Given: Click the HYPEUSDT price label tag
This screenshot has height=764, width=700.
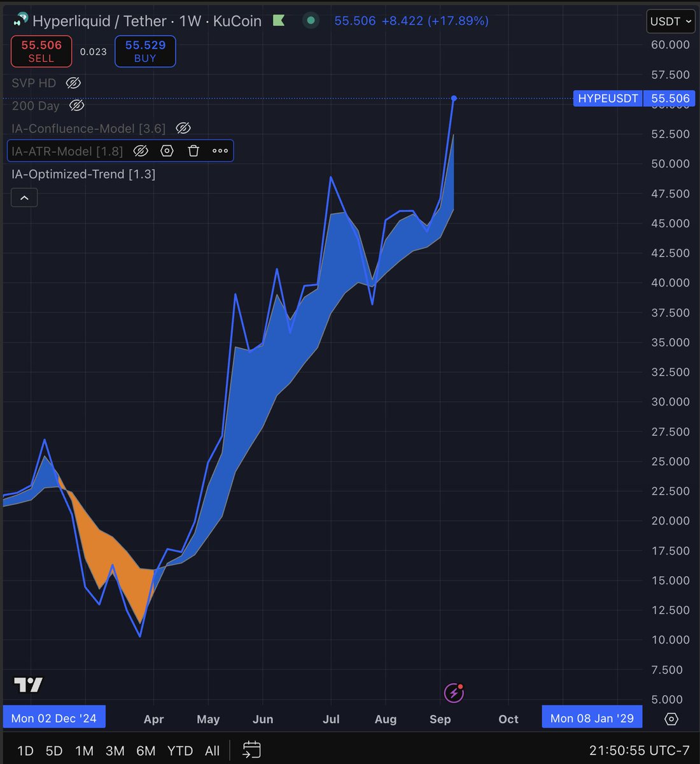Looking at the screenshot, I should pyautogui.click(x=608, y=98).
